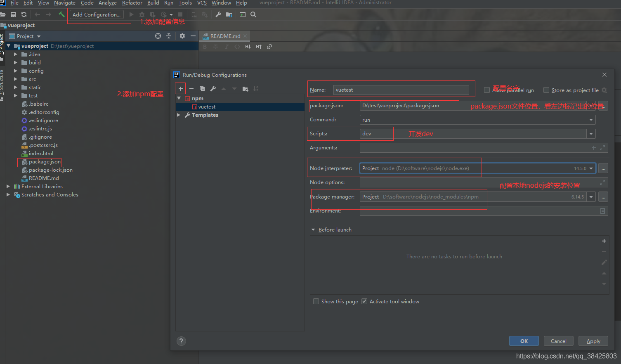Expand Arguments field icon
Viewport: 621px width, 364px height.
[x=602, y=148]
